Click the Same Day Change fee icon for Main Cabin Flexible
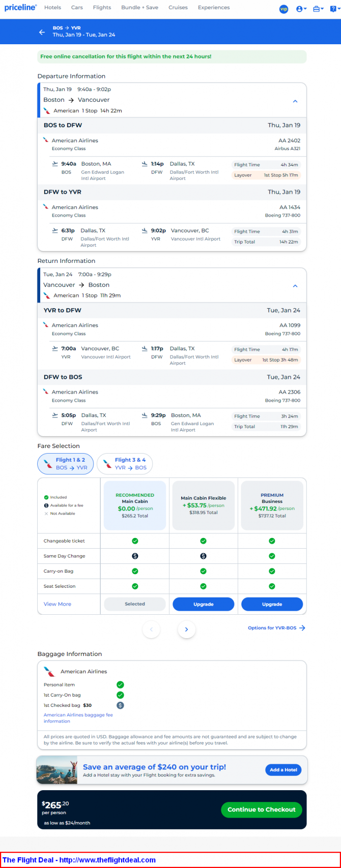Image resolution: width=341 pixels, height=868 pixels. tap(204, 556)
